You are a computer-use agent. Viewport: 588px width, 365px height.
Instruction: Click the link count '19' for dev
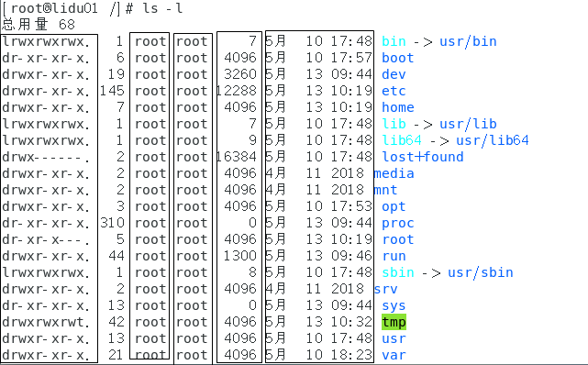pos(116,74)
